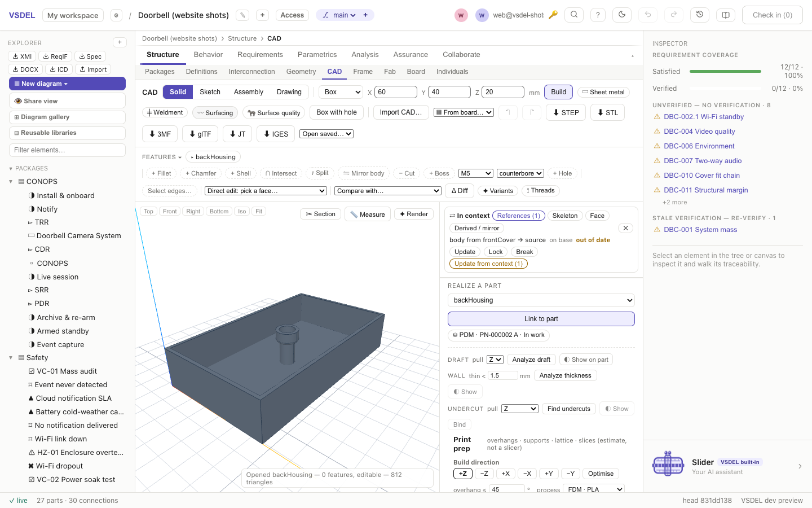Open the Parametrics tab
Image resolution: width=812 pixels, height=508 pixels.
(317, 55)
